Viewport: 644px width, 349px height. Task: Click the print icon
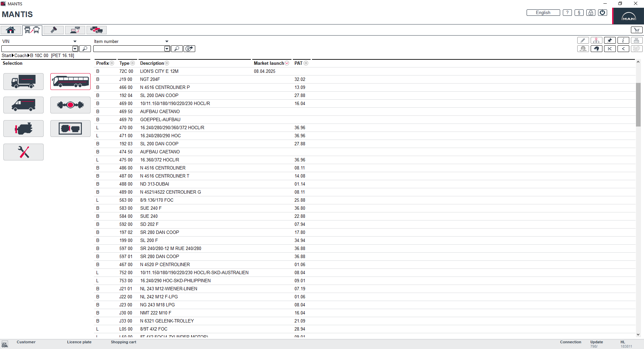(x=637, y=40)
